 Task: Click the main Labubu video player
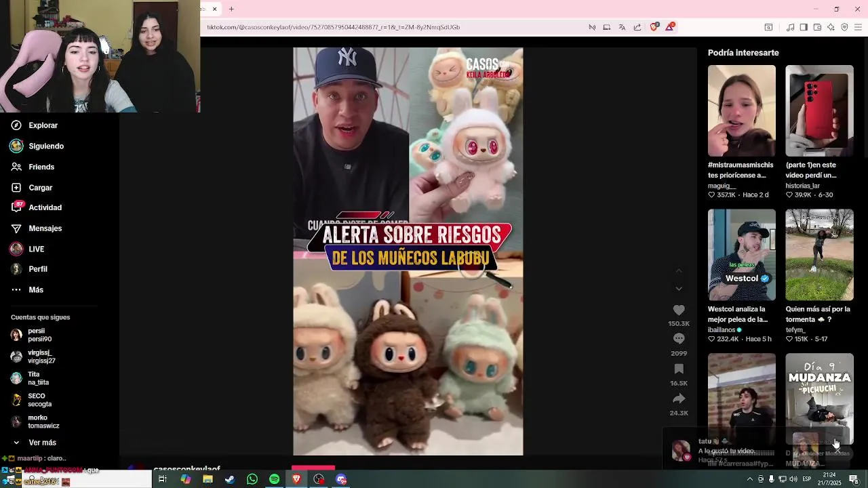[408, 251]
